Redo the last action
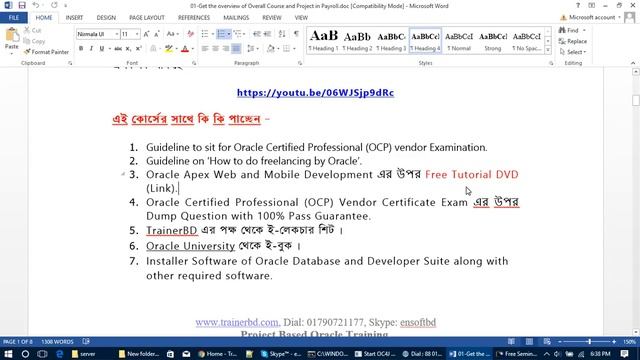This screenshot has height=360, width=640. tap(54, 6)
